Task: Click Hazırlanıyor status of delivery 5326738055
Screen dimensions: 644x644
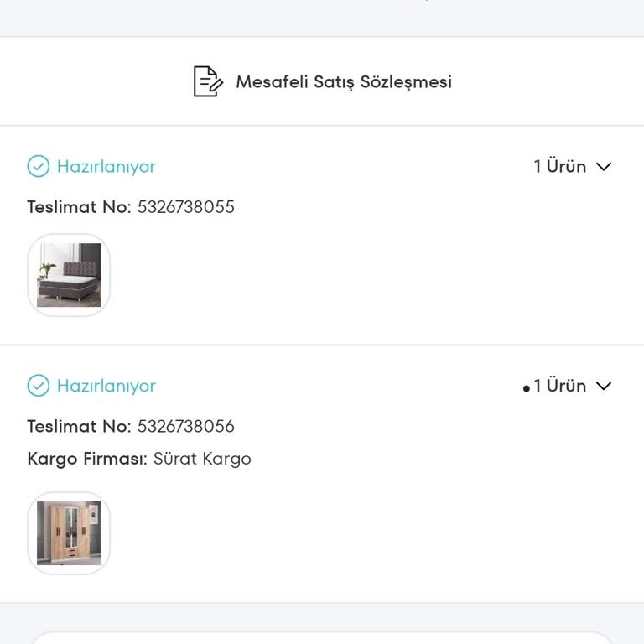Action: click(106, 167)
